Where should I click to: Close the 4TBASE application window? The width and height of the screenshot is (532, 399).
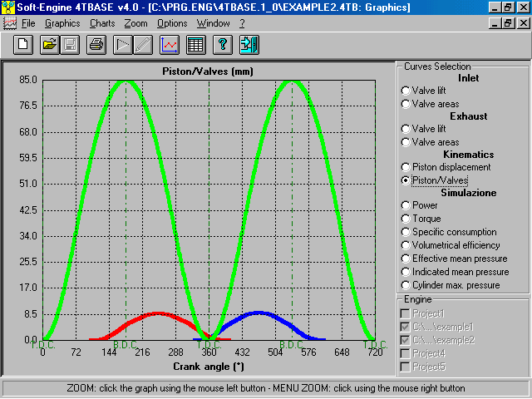point(523,7)
